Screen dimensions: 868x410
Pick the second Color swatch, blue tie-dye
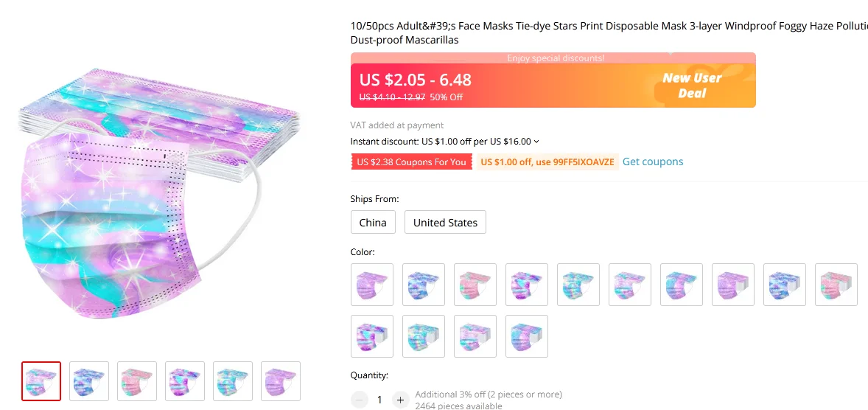pyautogui.click(x=424, y=285)
